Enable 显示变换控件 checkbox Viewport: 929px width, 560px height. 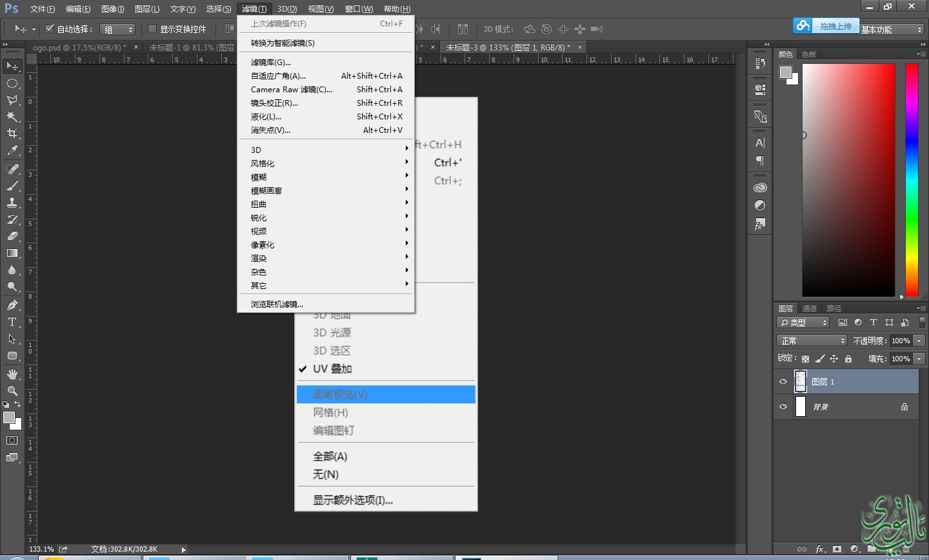pyautogui.click(x=152, y=29)
